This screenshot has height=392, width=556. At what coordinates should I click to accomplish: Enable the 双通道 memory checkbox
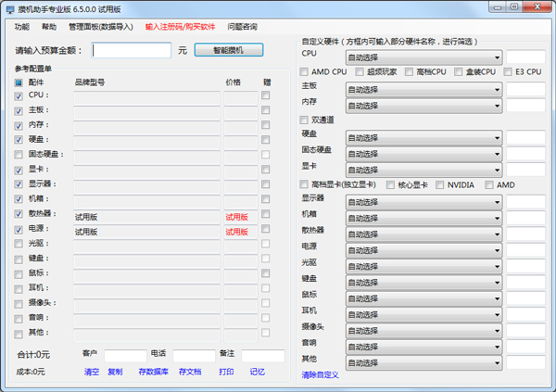pos(305,120)
